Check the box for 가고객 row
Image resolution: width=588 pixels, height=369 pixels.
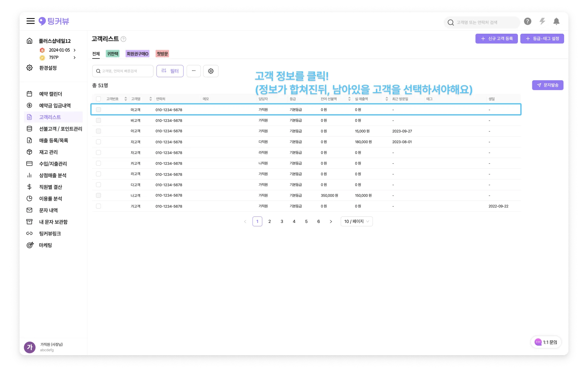(x=98, y=206)
